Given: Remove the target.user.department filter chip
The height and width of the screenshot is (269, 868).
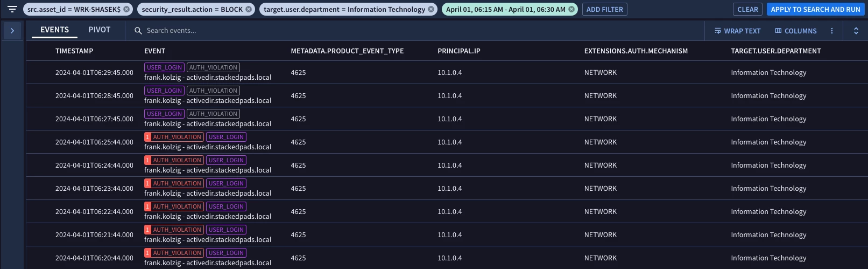Looking at the screenshot, I should (x=431, y=9).
